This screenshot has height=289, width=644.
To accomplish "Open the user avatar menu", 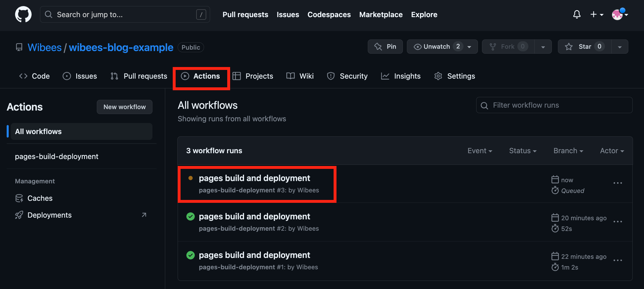I will coord(619,15).
